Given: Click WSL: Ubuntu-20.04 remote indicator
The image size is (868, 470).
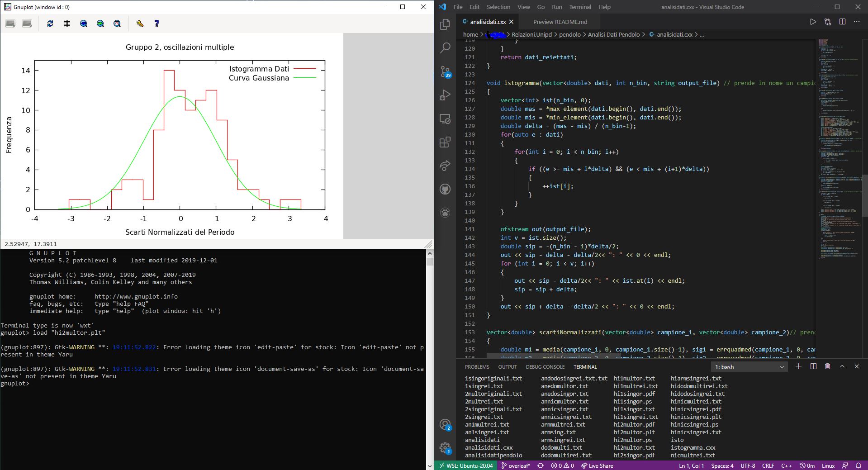Looking at the screenshot, I should coord(466,465).
